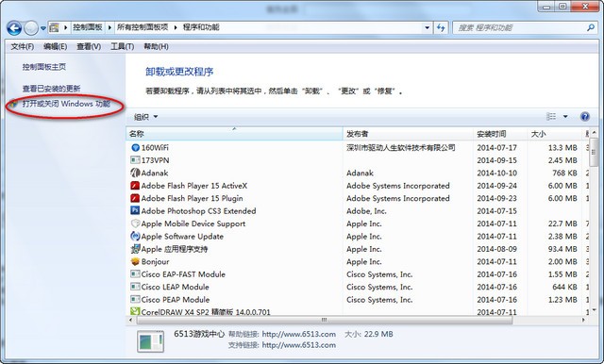Select Adobe Photoshop CS3 Extended name
Screen dimensions: 604x364
[198, 211]
